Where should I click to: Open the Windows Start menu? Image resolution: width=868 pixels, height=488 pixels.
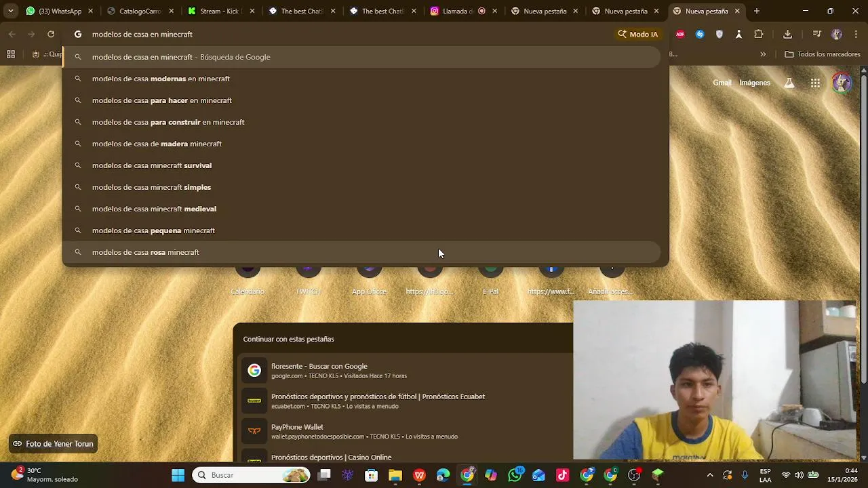[x=178, y=475]
